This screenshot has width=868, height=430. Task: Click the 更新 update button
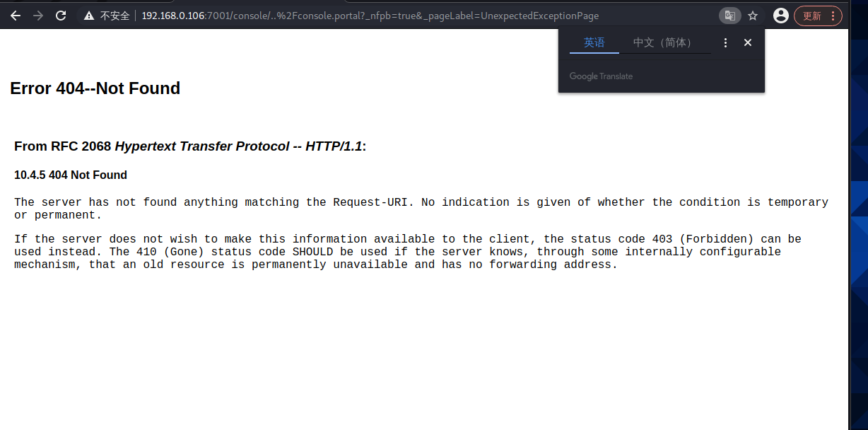812,16
